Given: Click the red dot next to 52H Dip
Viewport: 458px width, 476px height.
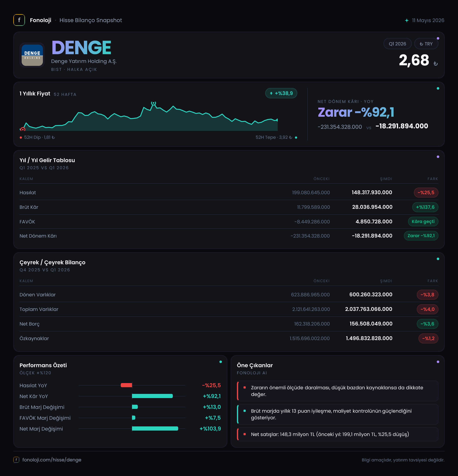Looking at the screenshot, I should pos(21,138).
